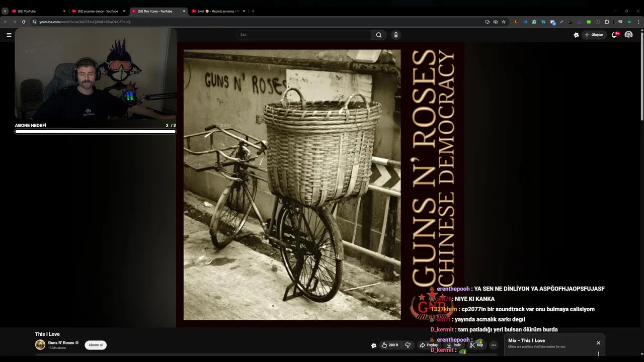
Task: Open the tab search dropdown arrow
Action: [5, 11]
